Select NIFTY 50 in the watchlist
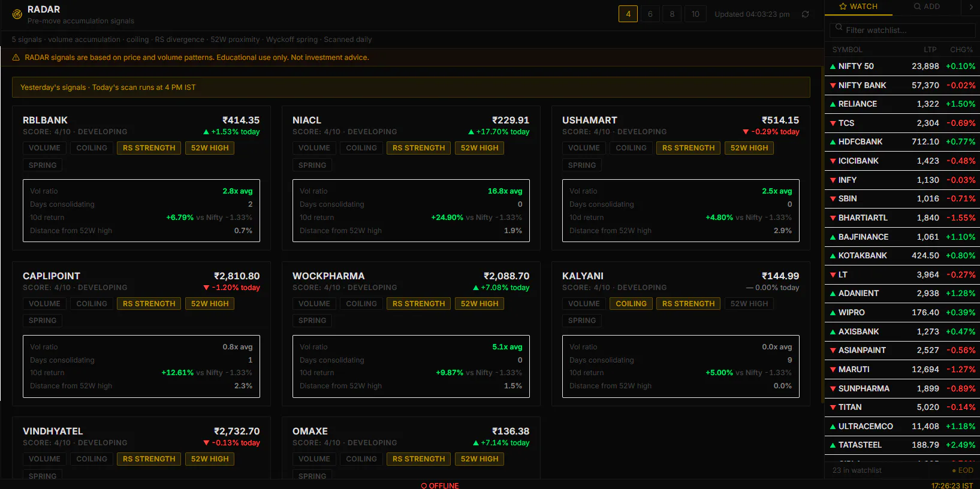This screenshot has width=980, height=489. [x=902, y=67]
